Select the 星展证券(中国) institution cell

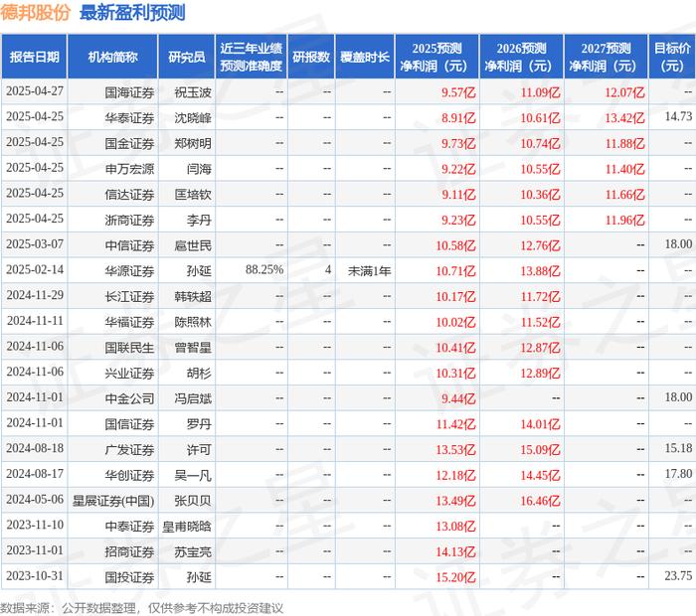click(x=113, y=501)
